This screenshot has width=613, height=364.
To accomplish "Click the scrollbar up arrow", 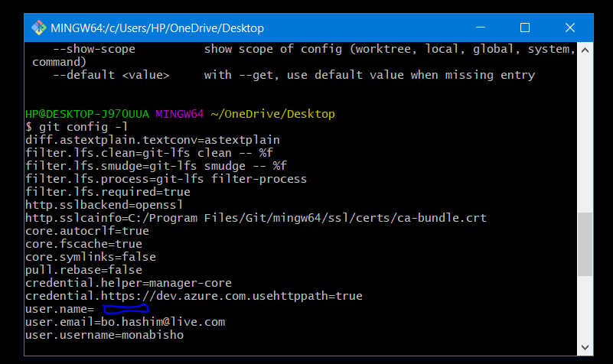I will tap(585, 50).
